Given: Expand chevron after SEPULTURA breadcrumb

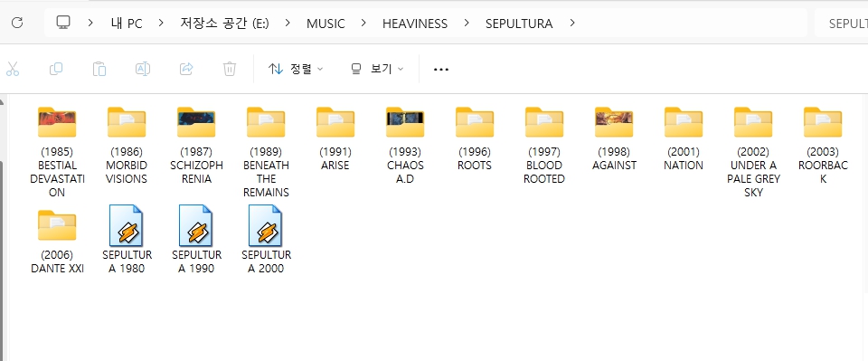Looking at the screenshot, I should [x=571, y=23].
